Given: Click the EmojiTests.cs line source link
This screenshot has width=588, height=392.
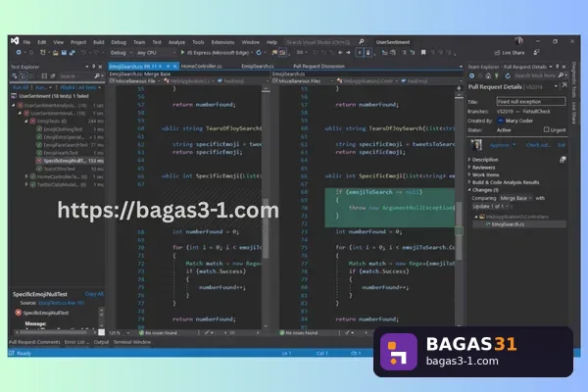Looking at the screenshot, I should [61, 303].
